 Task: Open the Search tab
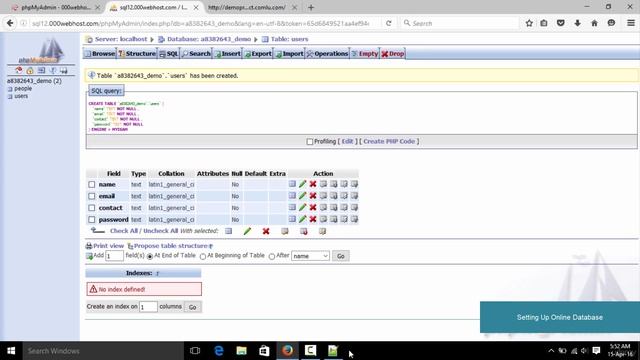click(x=196, y=53)
